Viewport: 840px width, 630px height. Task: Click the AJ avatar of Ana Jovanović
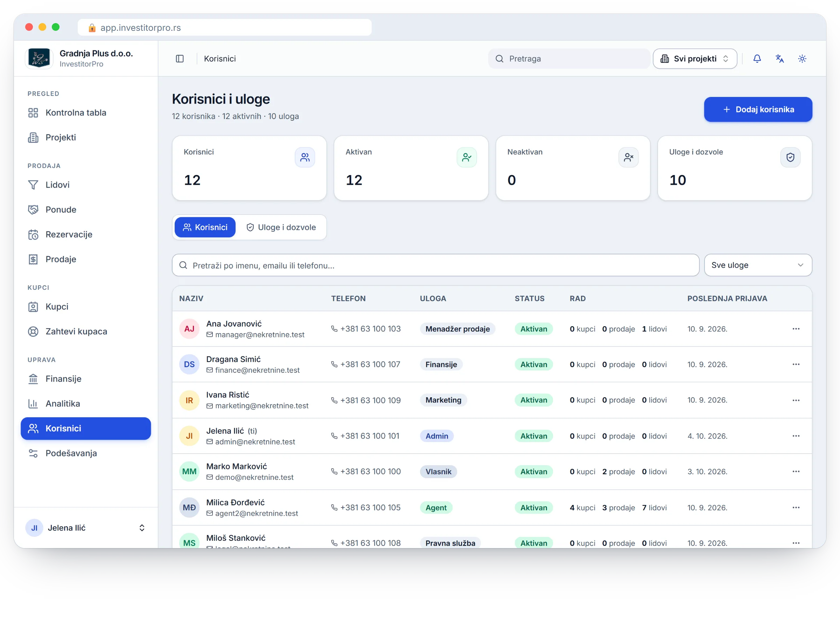(189, 329)
